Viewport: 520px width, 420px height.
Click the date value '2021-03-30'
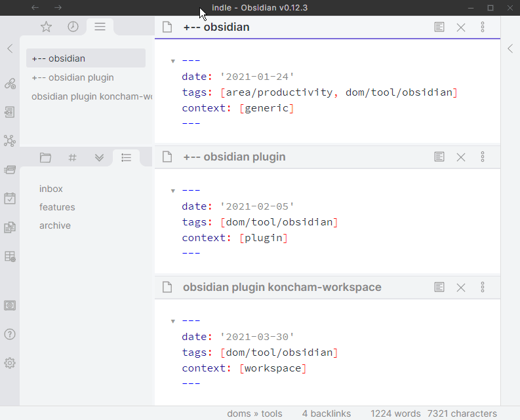tap(257, 337)
